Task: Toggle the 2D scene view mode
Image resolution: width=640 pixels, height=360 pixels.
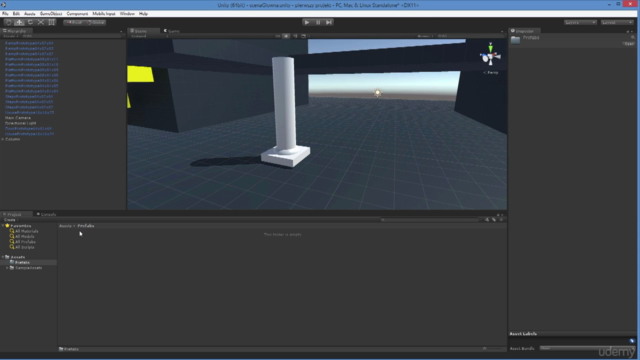Action: coord(278,36)
